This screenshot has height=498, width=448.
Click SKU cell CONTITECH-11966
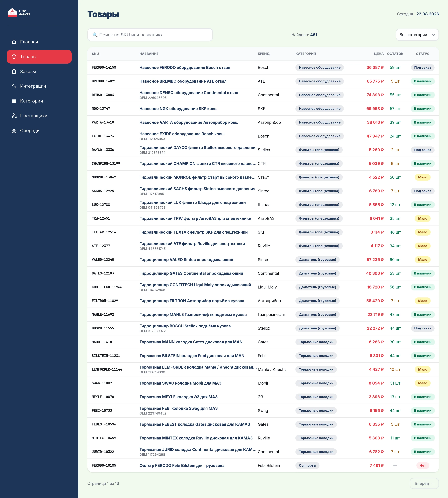[107, 287]
